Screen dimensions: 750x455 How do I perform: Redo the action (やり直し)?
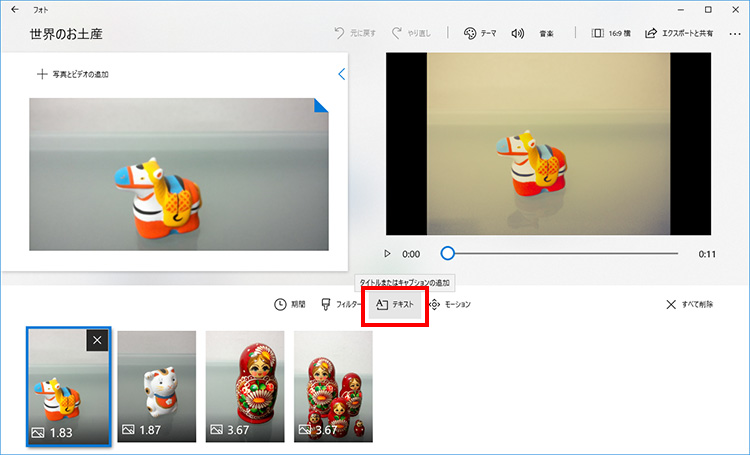tap(414, 33)
